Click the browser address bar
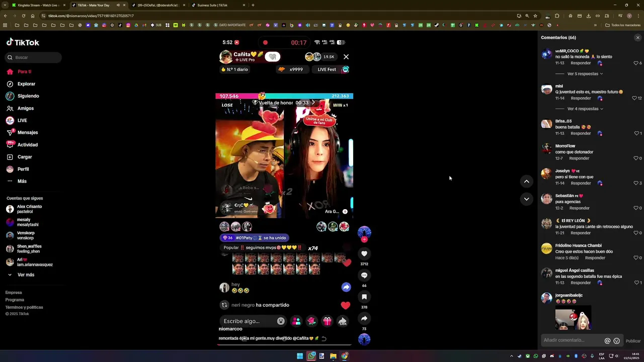 277,16
